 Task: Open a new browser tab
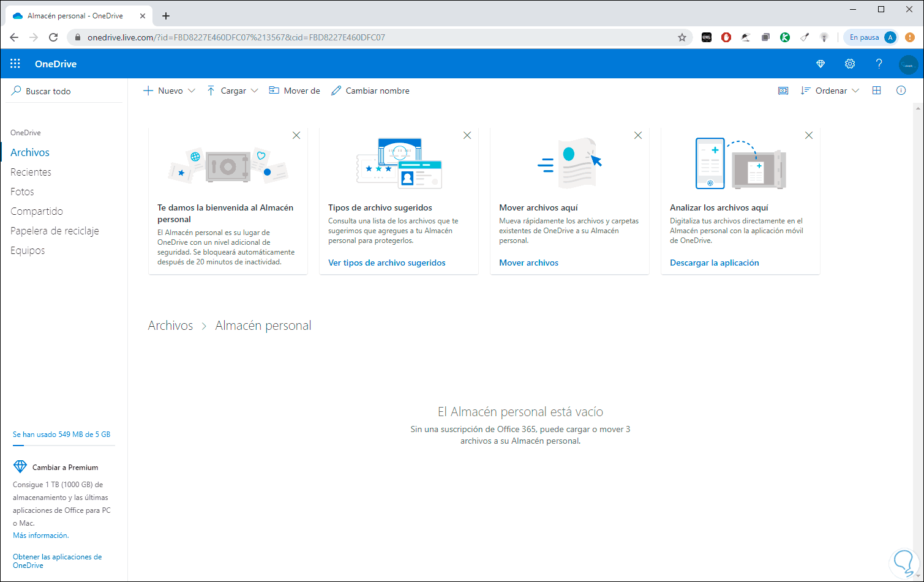[166, 16]
